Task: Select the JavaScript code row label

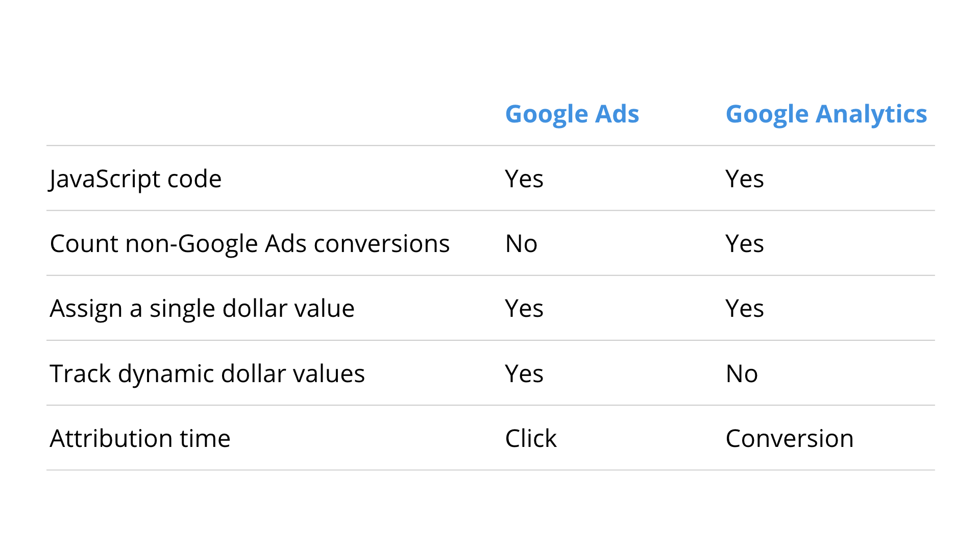Action: coord(135,180)
